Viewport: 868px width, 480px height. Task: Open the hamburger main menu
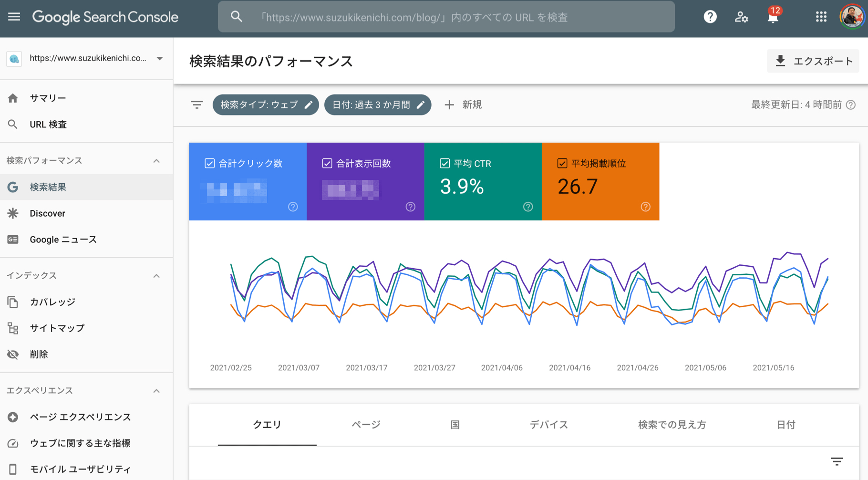(x=14, y=17)
